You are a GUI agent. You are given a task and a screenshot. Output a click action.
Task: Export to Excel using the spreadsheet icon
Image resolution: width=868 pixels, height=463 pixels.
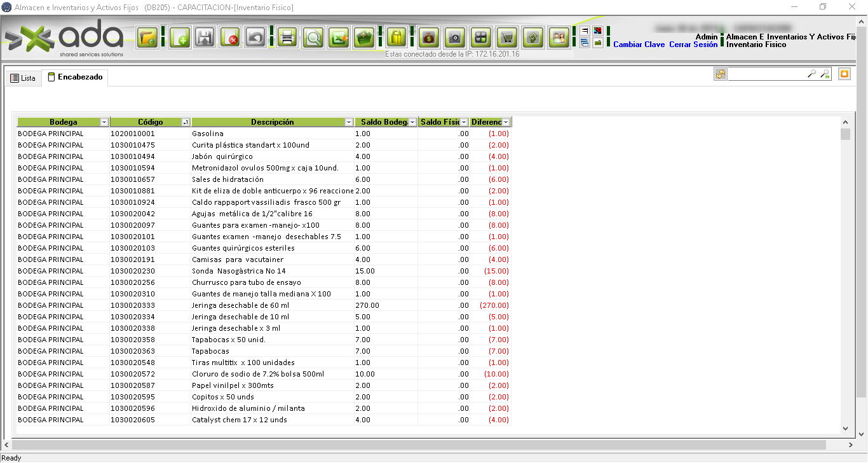(338, 38)
